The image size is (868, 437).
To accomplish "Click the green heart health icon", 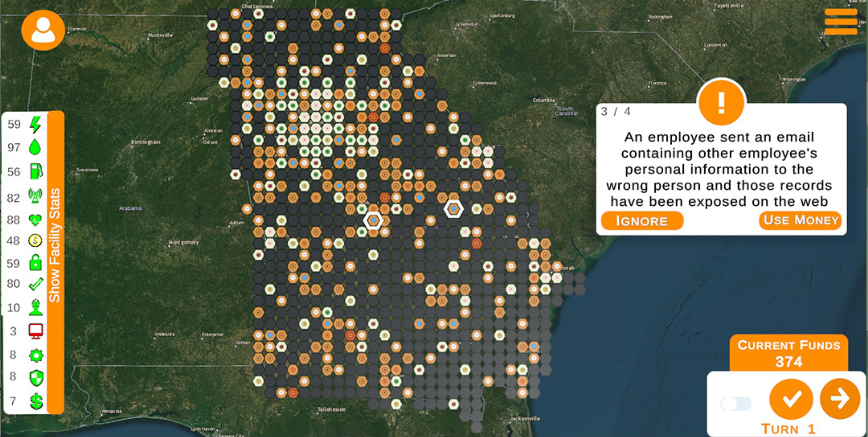I will (35, 220).
